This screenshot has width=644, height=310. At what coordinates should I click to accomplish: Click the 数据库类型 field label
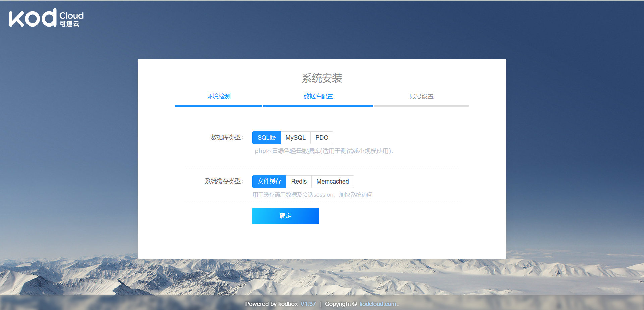point(226,137)
